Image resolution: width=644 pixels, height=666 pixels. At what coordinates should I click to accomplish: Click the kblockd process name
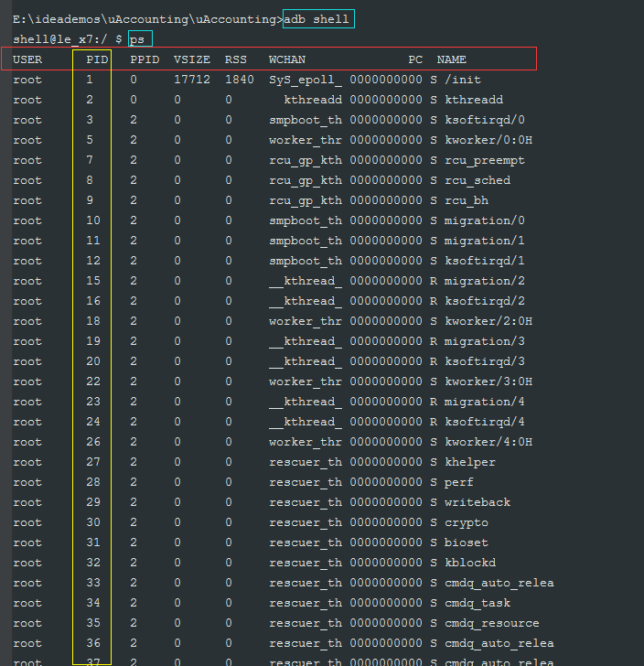470,563
